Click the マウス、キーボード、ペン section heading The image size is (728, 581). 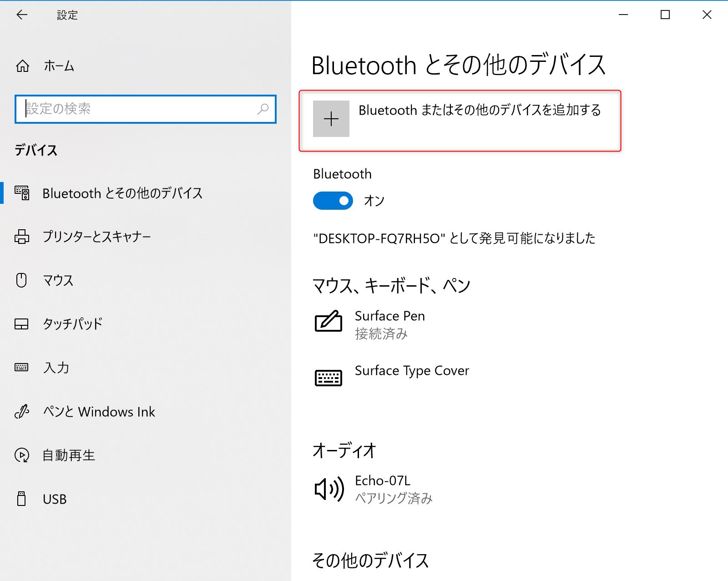coord(391,286)
